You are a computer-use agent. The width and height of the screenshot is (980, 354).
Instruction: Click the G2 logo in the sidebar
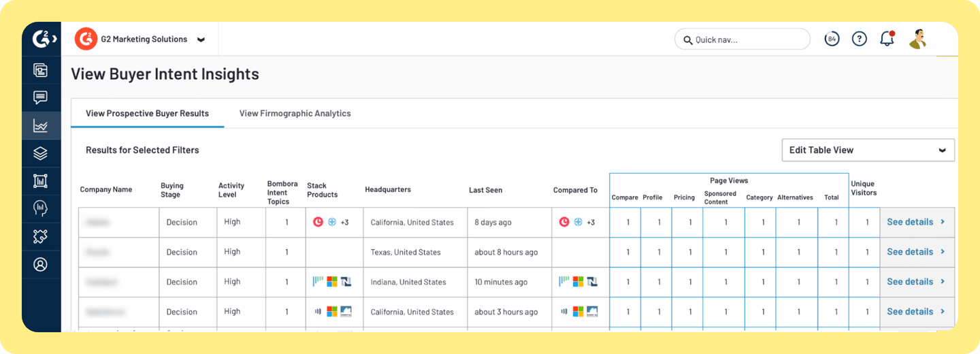tap(41, 39)
